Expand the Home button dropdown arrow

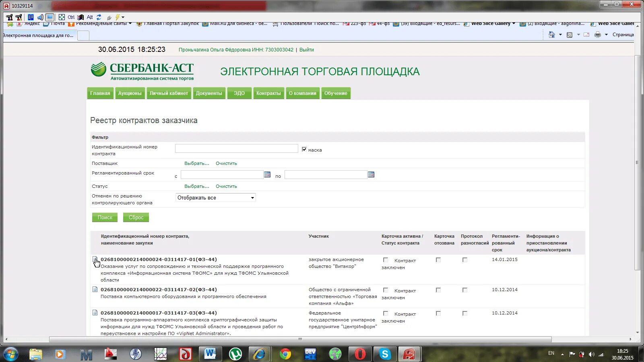(560, 35)
